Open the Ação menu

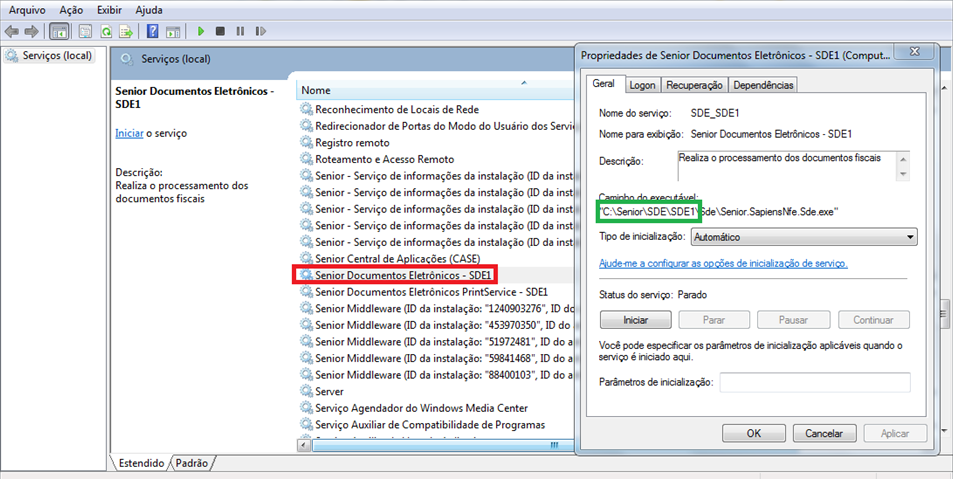coord(71,10)
